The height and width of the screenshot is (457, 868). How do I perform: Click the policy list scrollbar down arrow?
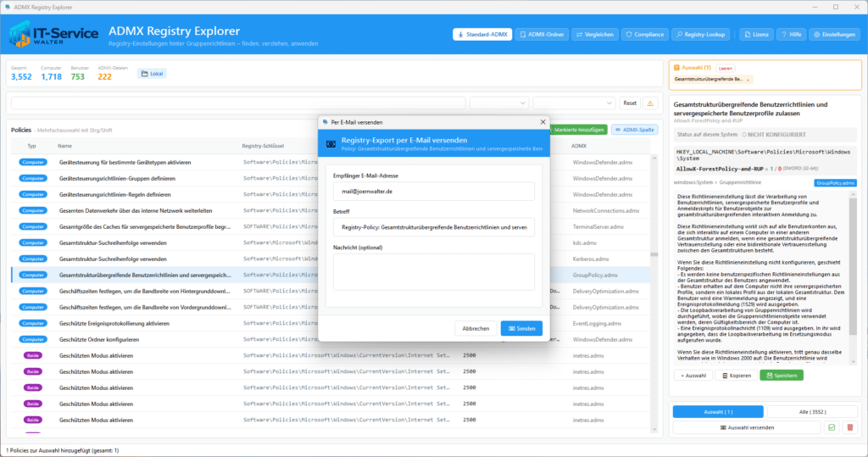654,429
